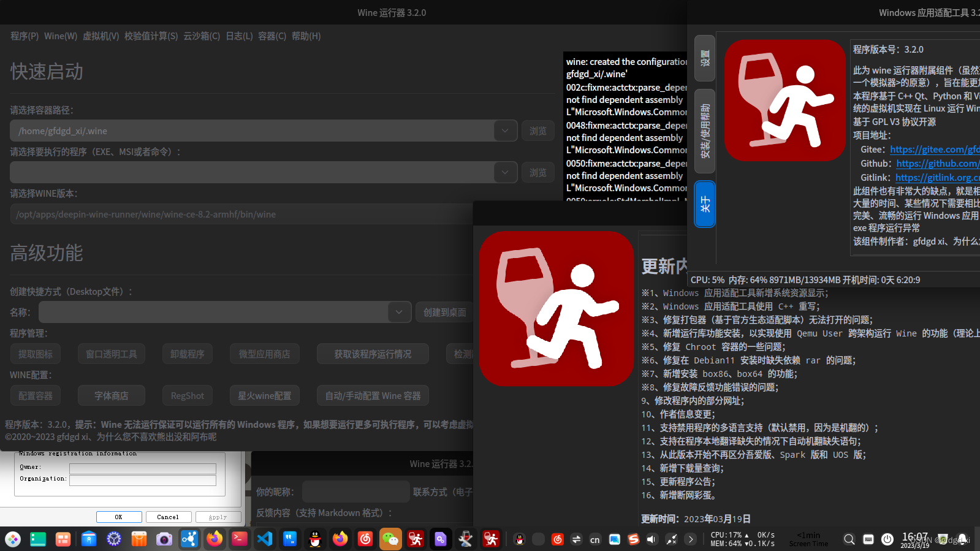The image size is (980, 551).
Task: Click the 窗口透明工具 button
Action: 112,354
